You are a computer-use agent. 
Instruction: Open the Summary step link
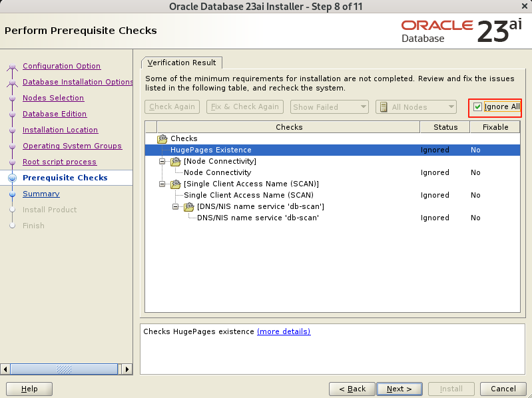tap(41, 194)
